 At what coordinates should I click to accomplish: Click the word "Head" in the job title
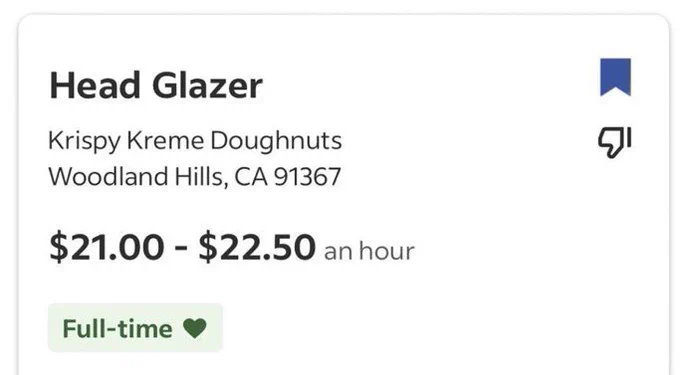coord(95,85)
